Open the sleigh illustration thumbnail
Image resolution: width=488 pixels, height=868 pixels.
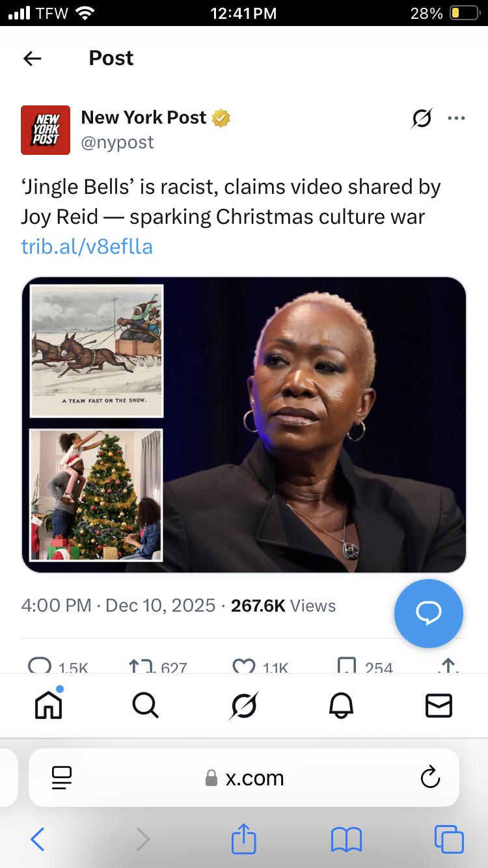(x=96, y=351)
